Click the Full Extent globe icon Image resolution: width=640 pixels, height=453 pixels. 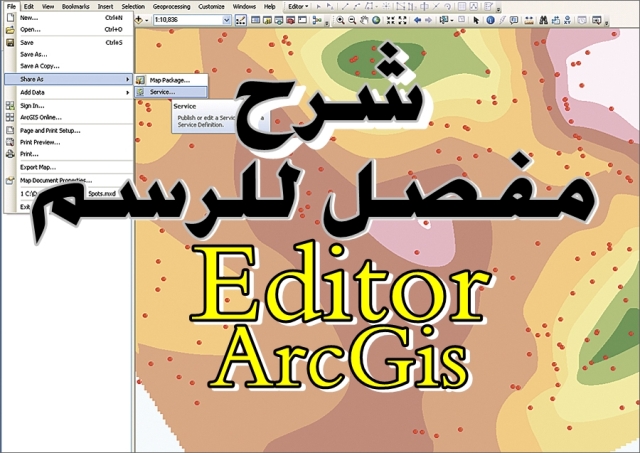[376, 20]
